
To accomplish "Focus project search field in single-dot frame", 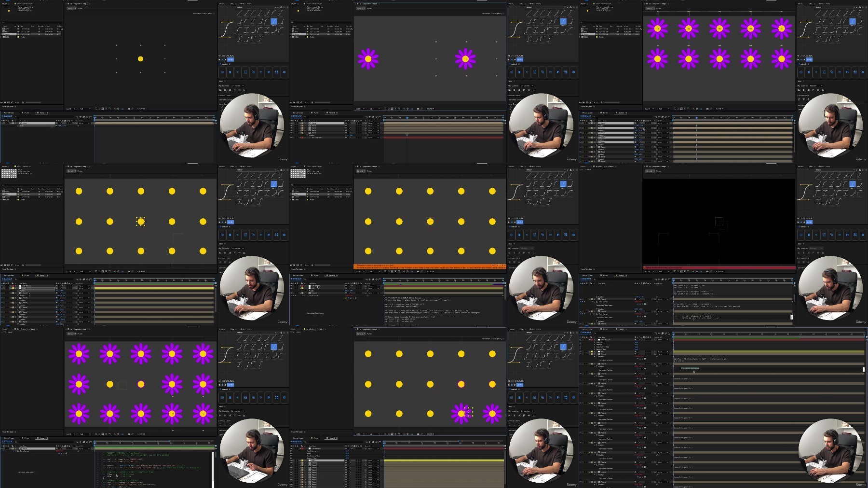I will tap(31, 22).
